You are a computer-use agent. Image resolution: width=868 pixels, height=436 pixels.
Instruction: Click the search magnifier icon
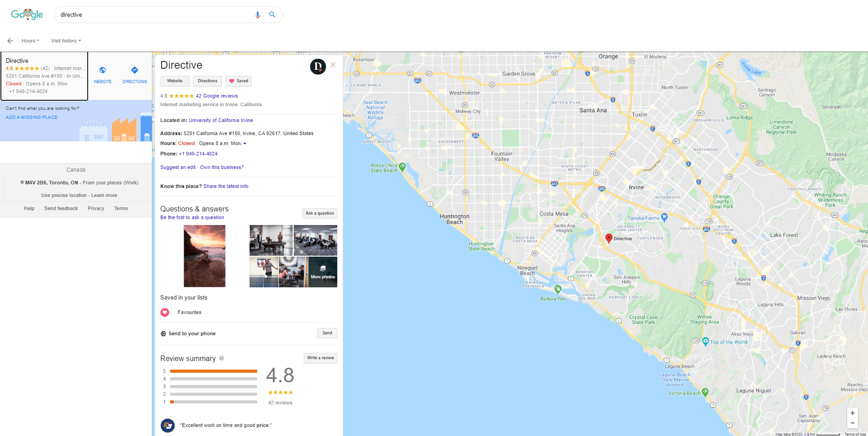point(272,15)
